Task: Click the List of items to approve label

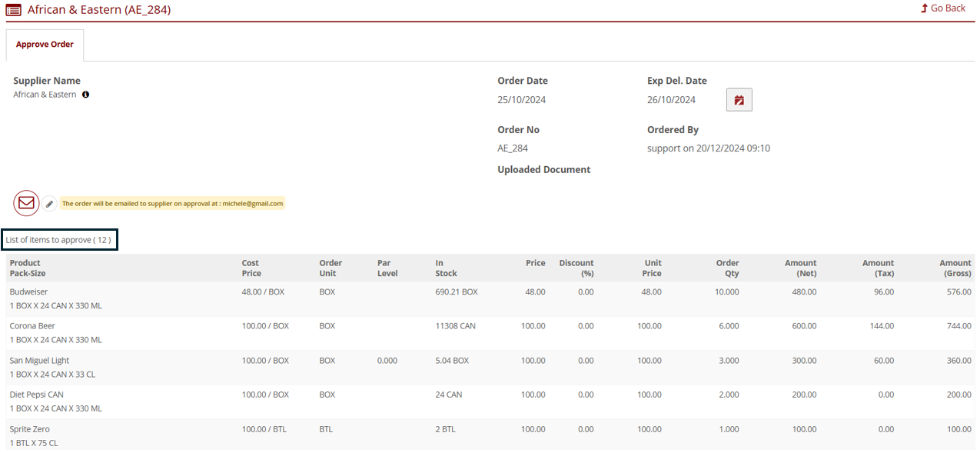Action: (x=58, y=240)
